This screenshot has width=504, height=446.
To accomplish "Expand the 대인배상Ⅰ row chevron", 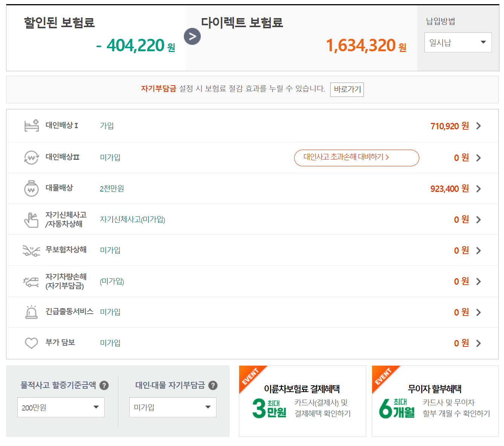I will pos(479,126).
